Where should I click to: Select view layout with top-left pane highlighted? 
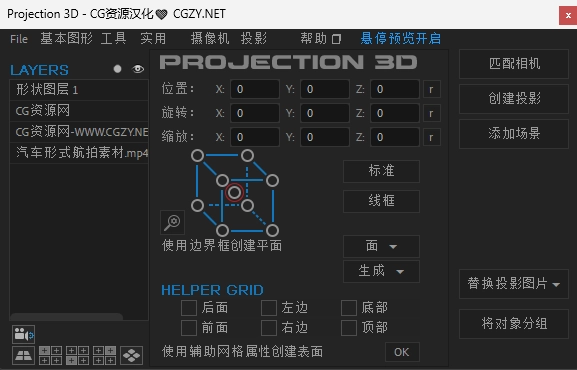tap(50, 355)
